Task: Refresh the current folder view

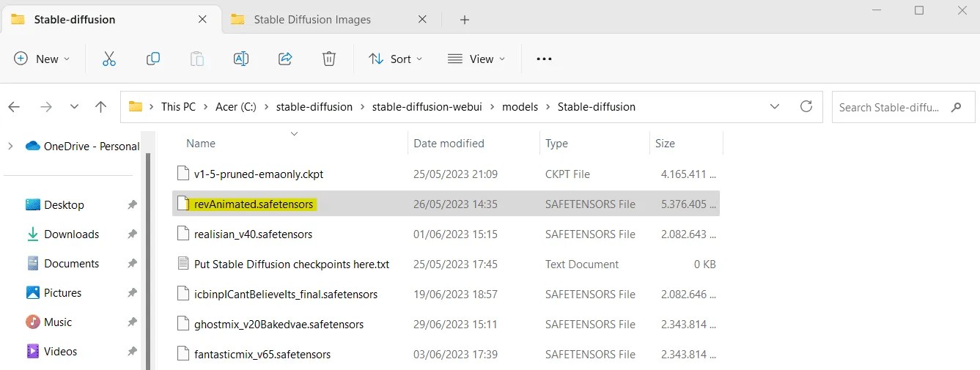Action: tap(806, 106)
